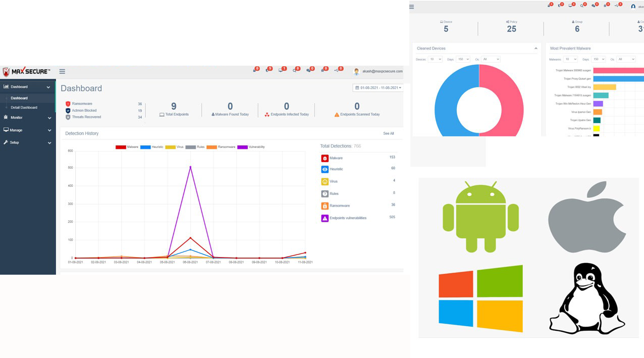Image resolution: width=644 pixels, height=358 pixels.
Task: Open the Malwares count dropdown
Action: tap(570, 59)
